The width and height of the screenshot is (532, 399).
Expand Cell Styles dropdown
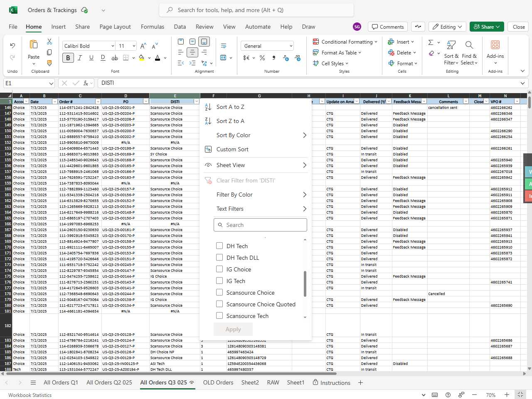tap(347, 64)
